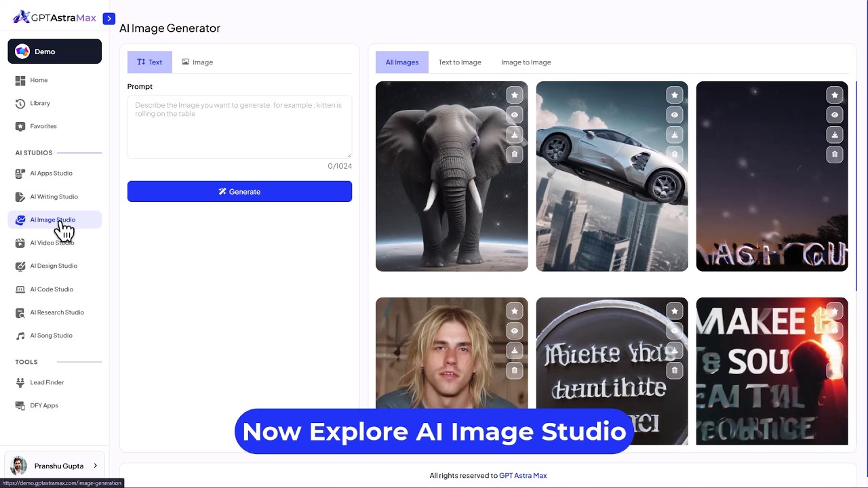Open AI Writing Studio
868x488 pixels.
pos(54,197)
